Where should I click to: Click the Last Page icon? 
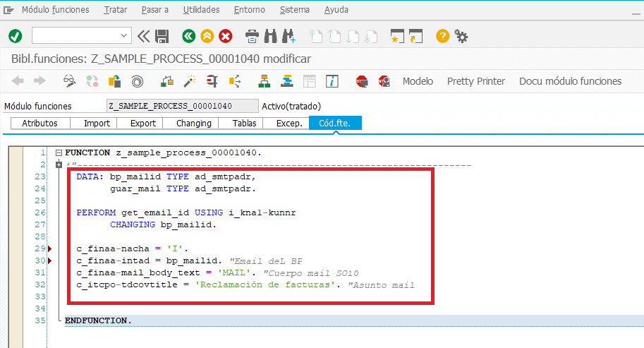pos(371,37)
